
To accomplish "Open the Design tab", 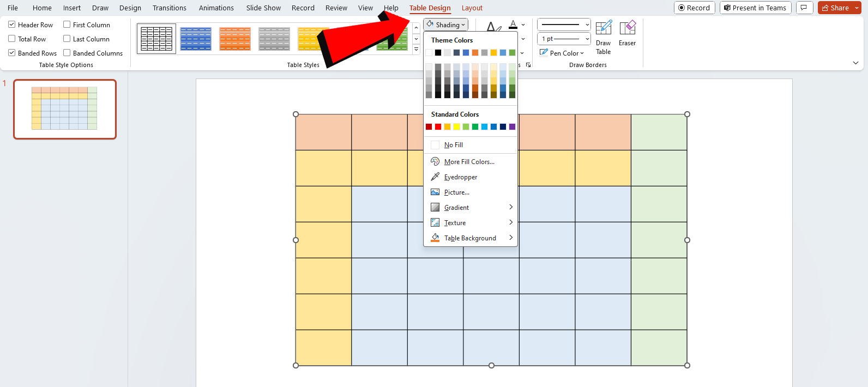I will 130,8.
